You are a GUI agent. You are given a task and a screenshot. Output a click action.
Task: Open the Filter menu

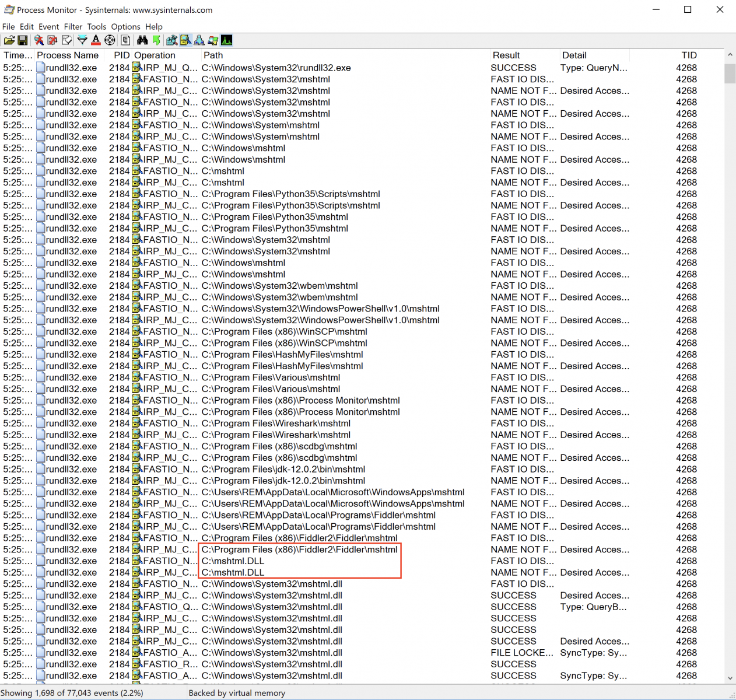(73, 27)
